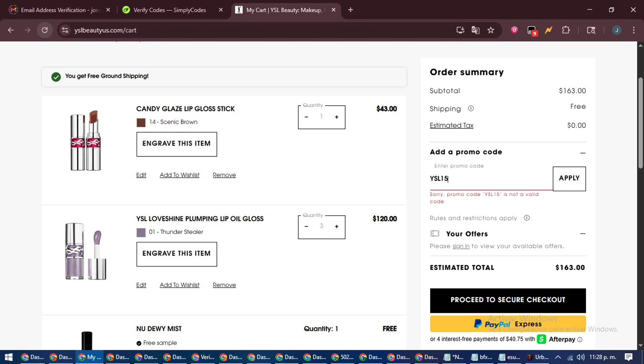Click the Afterpay info icon
The height and width of the screenshot is (364, 644).
(580, 340)
